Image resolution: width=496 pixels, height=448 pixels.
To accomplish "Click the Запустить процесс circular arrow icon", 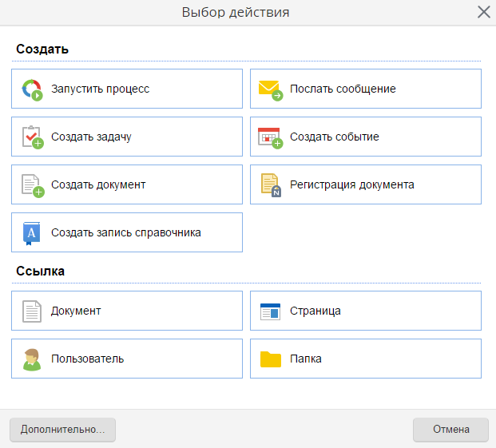I will click(x=32, y=89).
